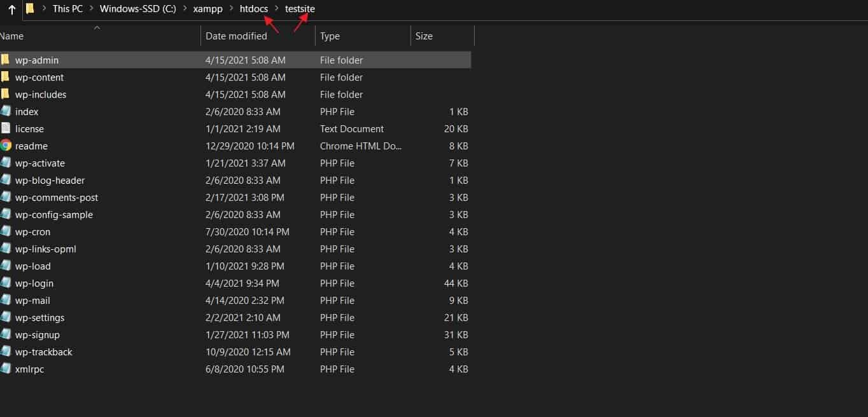868x417 pixels.
Task: Click the 31 KB size of wp-signup
Action: click(x=456, y=335)
